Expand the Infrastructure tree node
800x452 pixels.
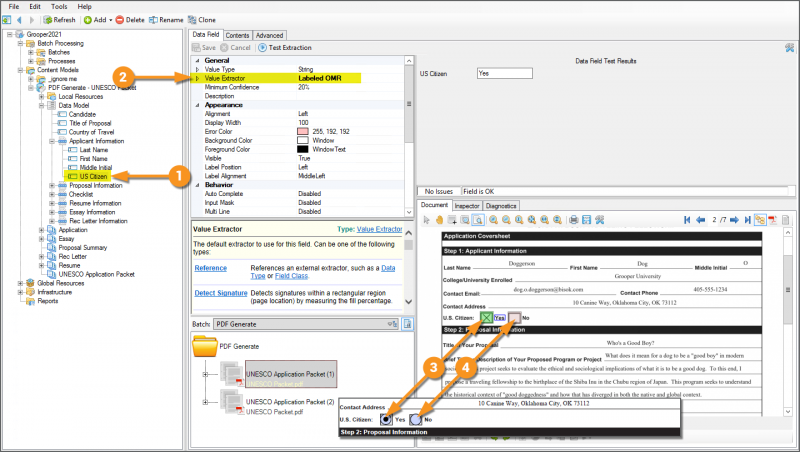pos(20,292)
